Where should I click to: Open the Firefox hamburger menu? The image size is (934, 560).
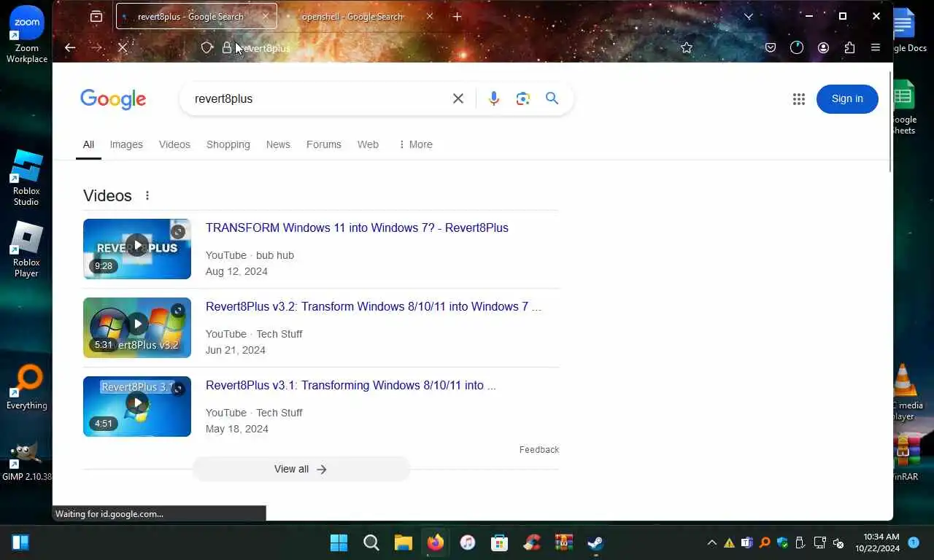tap(876, 47)
